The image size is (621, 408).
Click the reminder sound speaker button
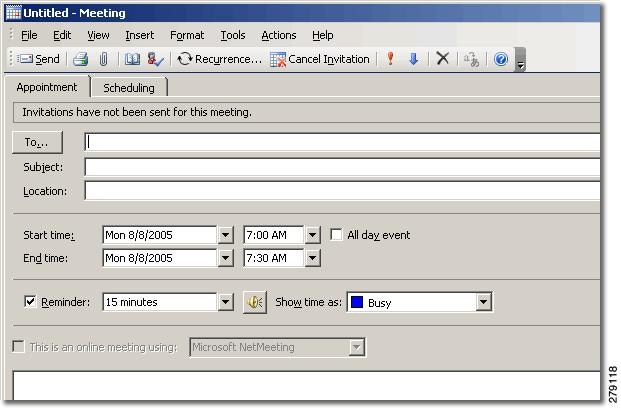[255, 302]
